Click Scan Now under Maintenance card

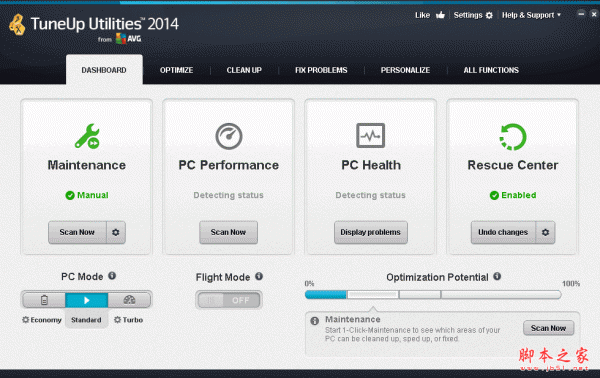[77, 232]
